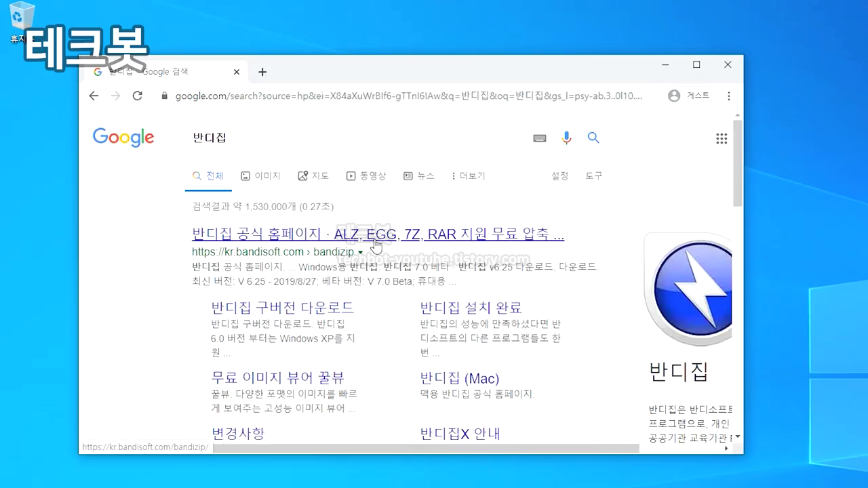This screenshot has height=488, width=868.
Task: Minimize the Chrome window
Action: pyautogui.click(x=665, y=65)
